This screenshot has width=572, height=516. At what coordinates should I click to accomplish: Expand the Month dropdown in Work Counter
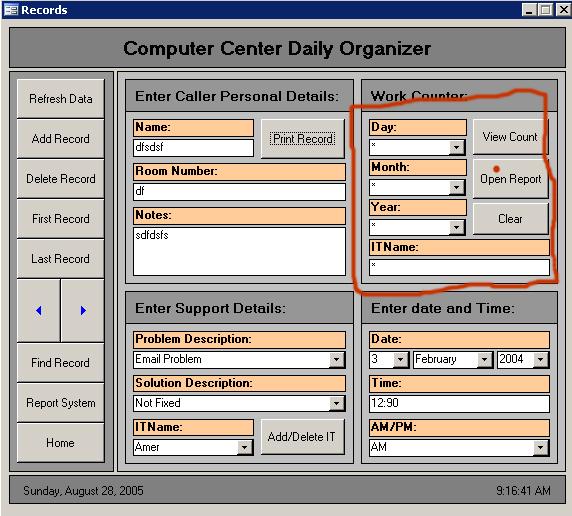[456, 188]
